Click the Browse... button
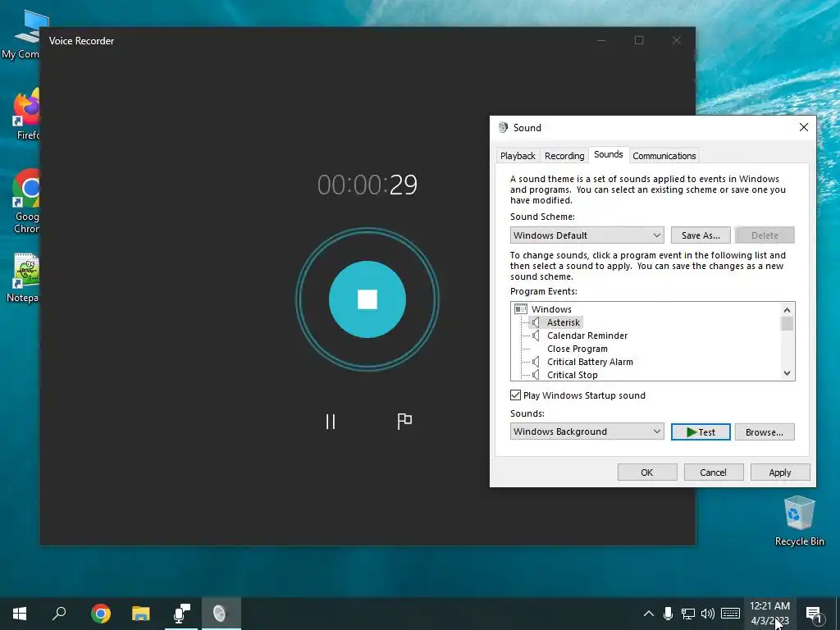Viewport: 840px width, 630px height. (765, 431)
